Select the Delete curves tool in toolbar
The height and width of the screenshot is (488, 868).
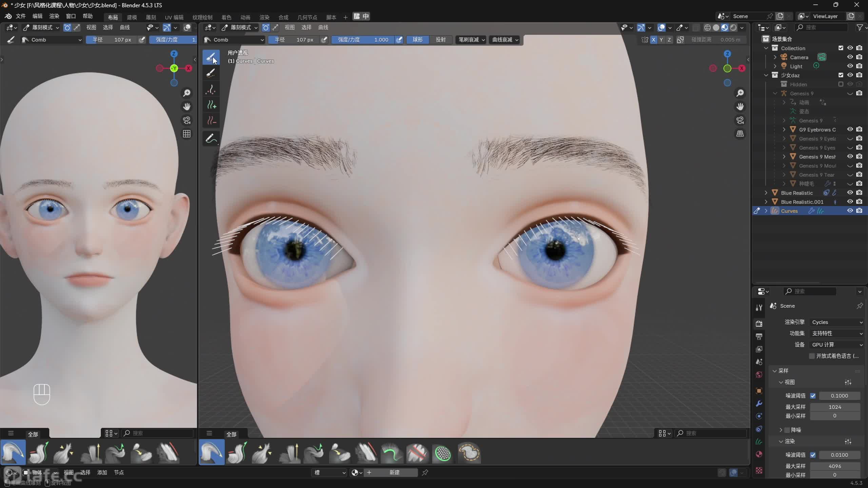coord(211,120)
